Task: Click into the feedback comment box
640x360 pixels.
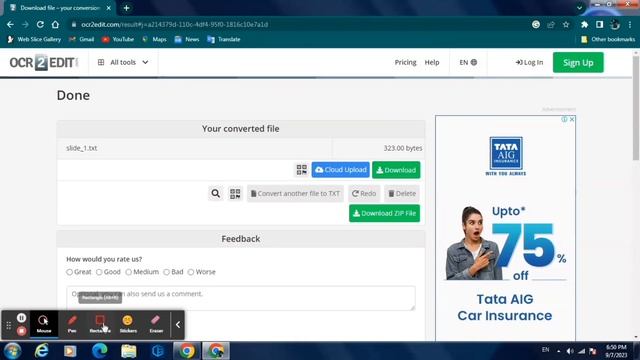Action: pos(241,298)
